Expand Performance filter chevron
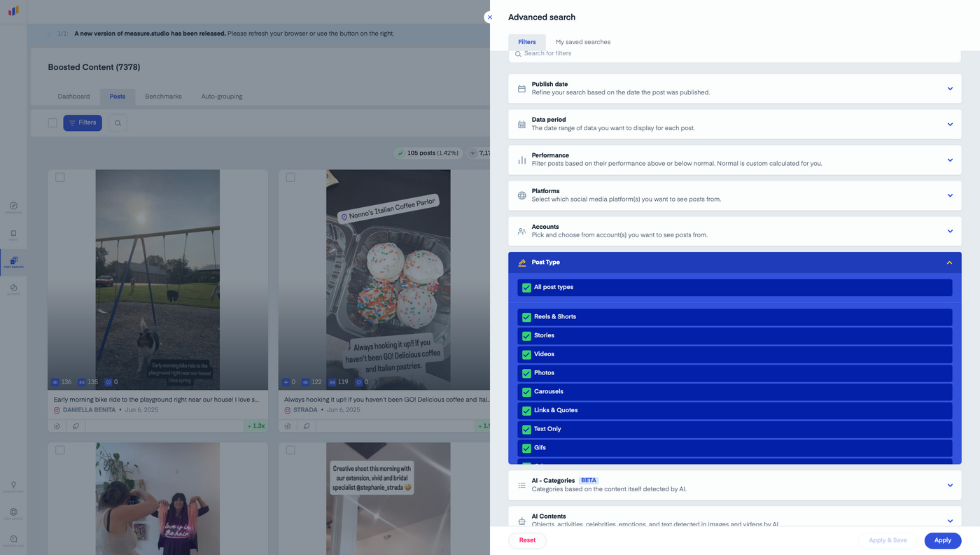Screen dimensions: 980x555 coord(950,160)
